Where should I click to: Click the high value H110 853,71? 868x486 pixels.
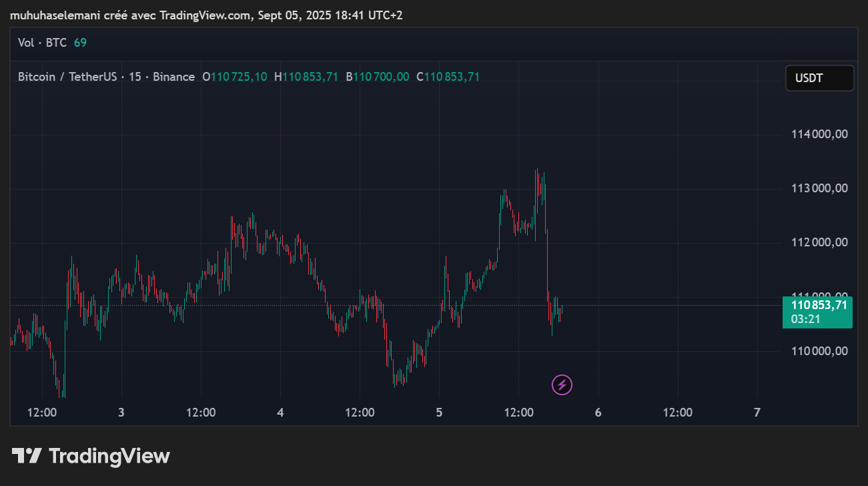pyautogui.click(x=306, y=77)
